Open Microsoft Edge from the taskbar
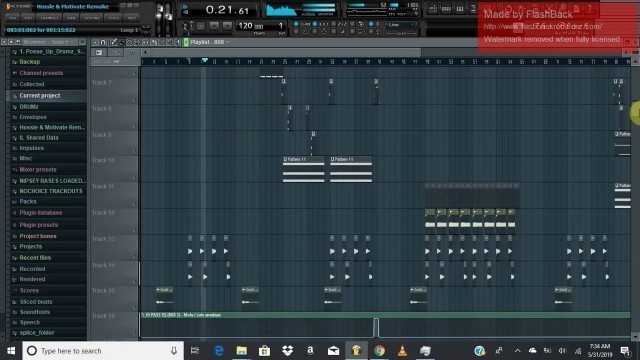This screenshot has height=360, width=640. [219, 351]
